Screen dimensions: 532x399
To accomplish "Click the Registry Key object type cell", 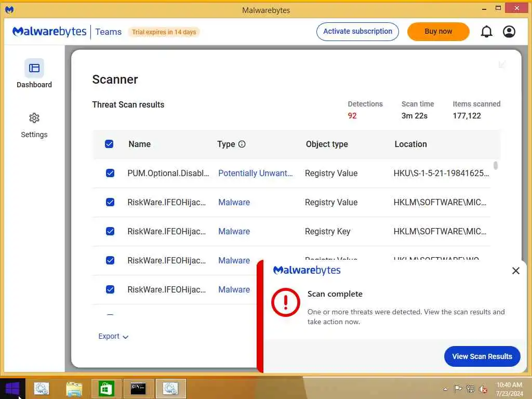I will click(327, 231).
